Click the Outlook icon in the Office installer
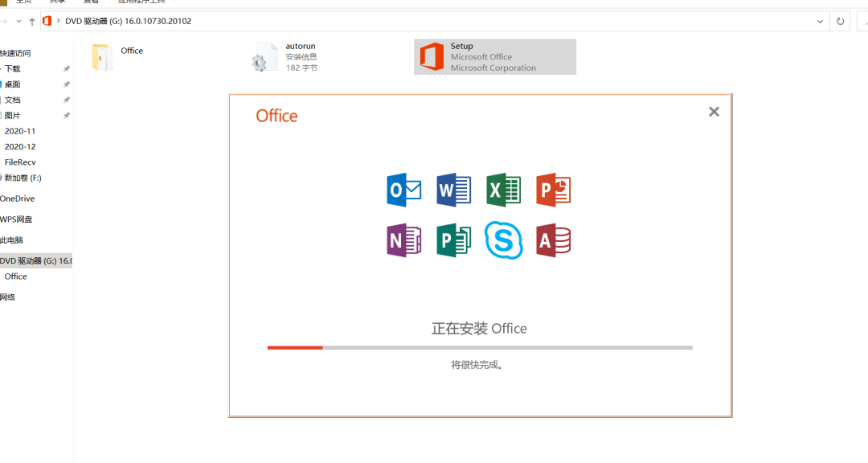Screen dimensions: 868x463 click(403, 190)
